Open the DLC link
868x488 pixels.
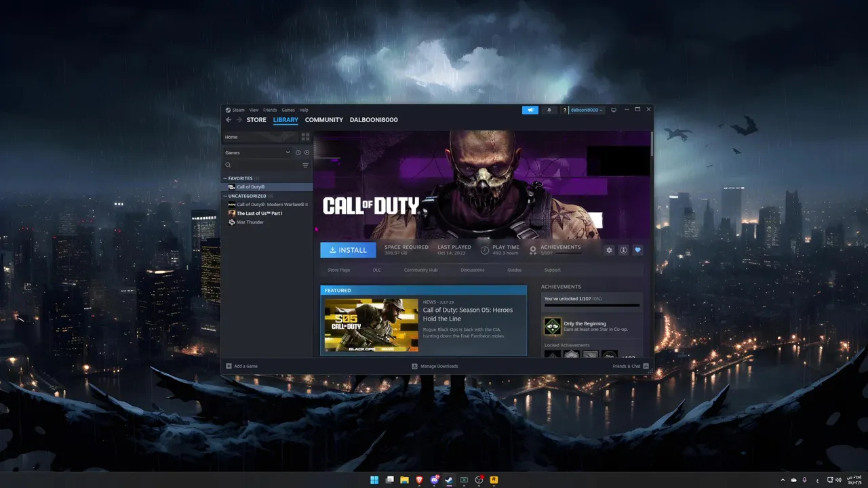coord(377,270)
